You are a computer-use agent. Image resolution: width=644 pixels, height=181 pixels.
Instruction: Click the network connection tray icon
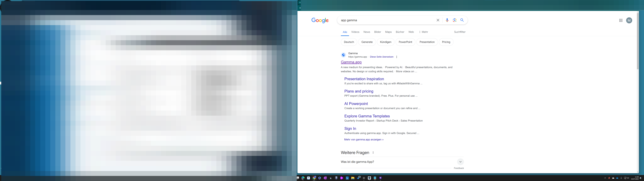(625, 178)
